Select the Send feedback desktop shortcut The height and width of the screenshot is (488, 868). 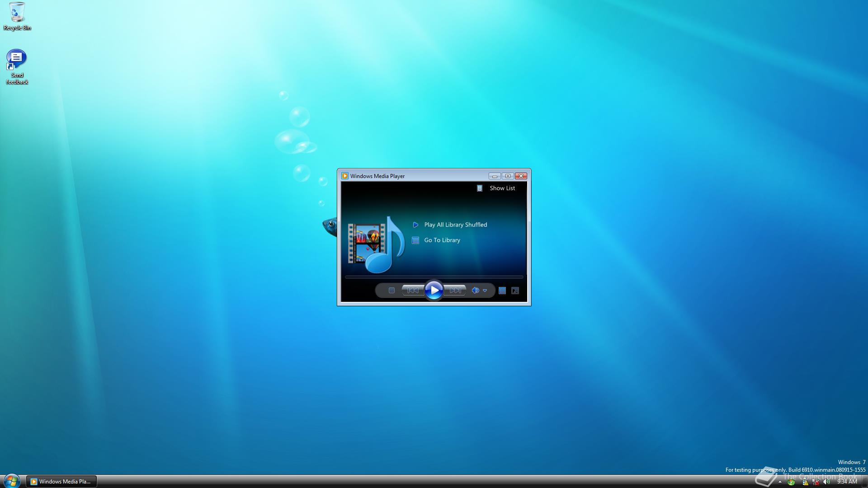(x=17, y=66)
